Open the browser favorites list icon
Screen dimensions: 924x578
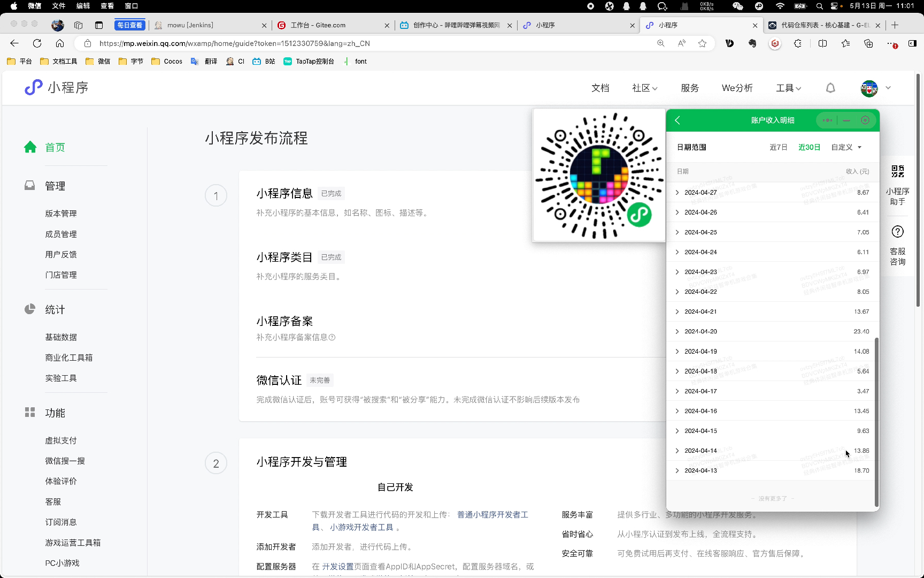(845, 43)
